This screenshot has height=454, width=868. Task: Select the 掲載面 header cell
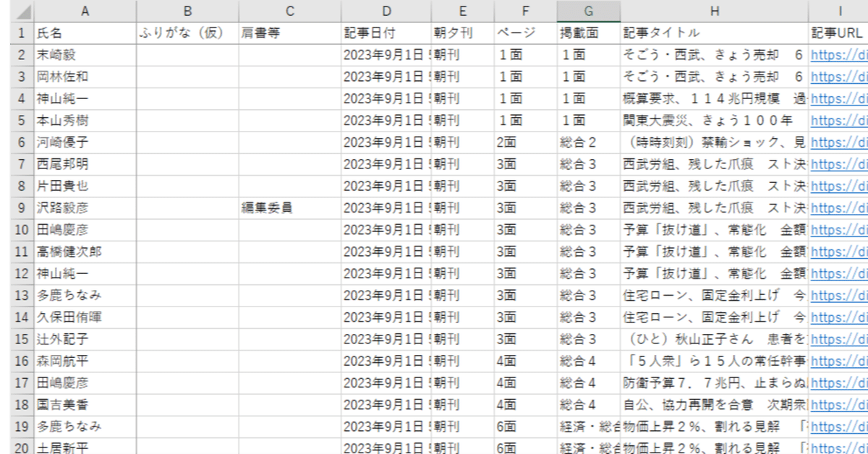click(588, 32)
